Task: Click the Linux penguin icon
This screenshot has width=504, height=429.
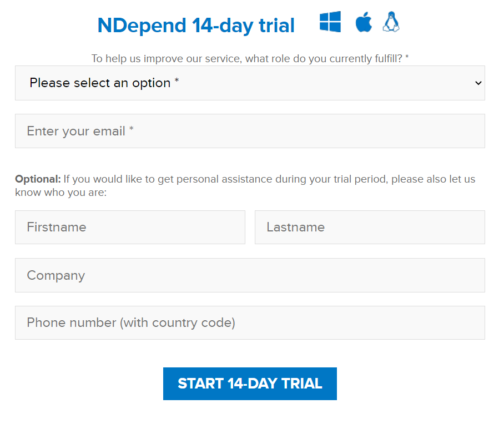Action: tap(391, 22)
